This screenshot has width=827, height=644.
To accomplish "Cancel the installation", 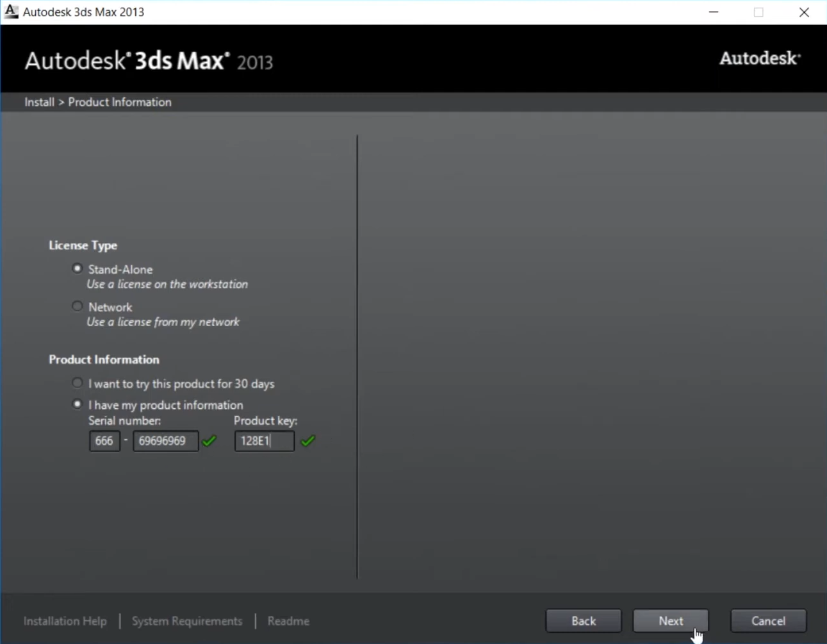I will [768, 621].
